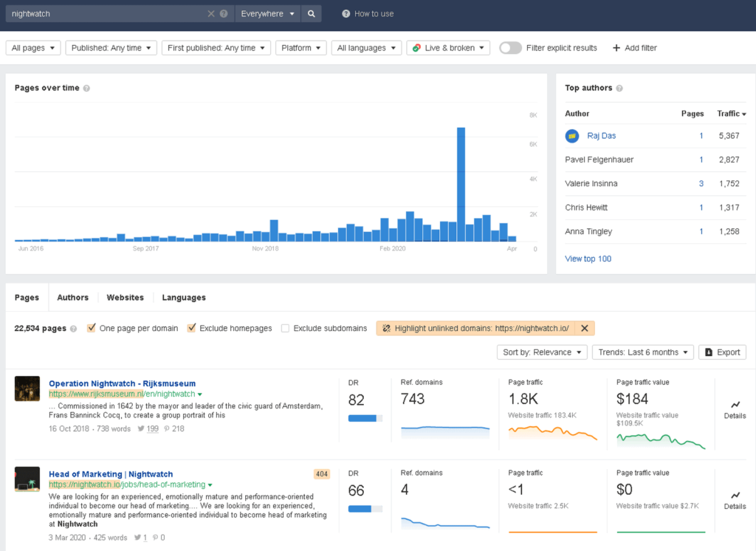
Task: Click the tallest bar in Pages over time chart
Action: point(461,185)
